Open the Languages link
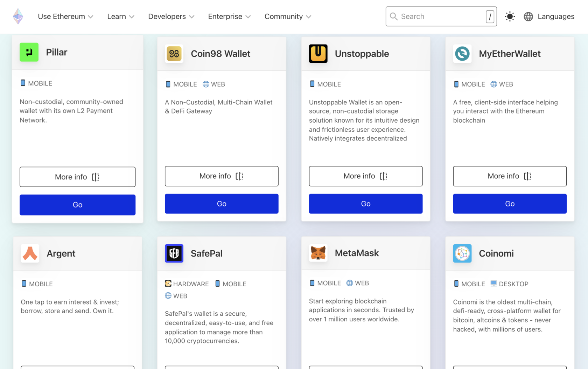 pos(556,16)
